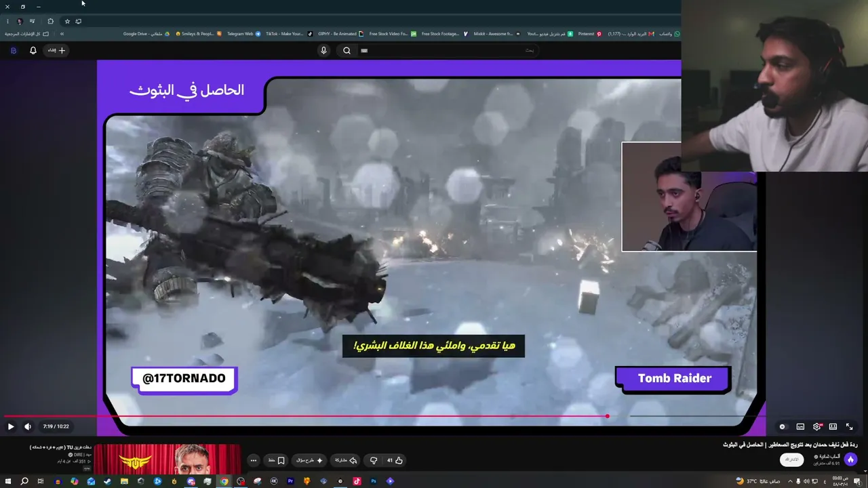The height and width of the screenshot is (488, 868).
Task: Dislike the video with thumbs down
Action: click(373, 460)
